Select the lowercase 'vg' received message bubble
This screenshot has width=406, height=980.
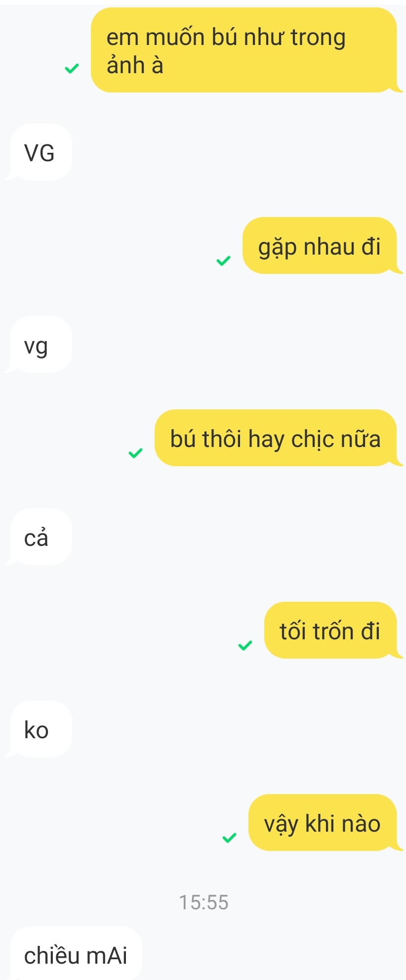(x=41, y=345)
